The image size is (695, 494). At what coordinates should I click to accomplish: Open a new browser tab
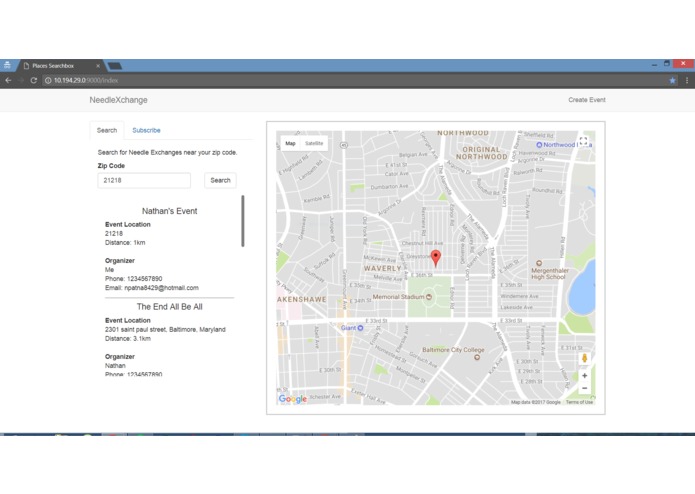[x=114, y=66]
